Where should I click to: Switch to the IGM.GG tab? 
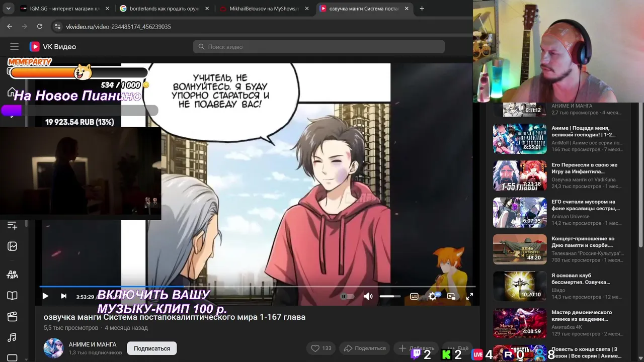point(64,9)
